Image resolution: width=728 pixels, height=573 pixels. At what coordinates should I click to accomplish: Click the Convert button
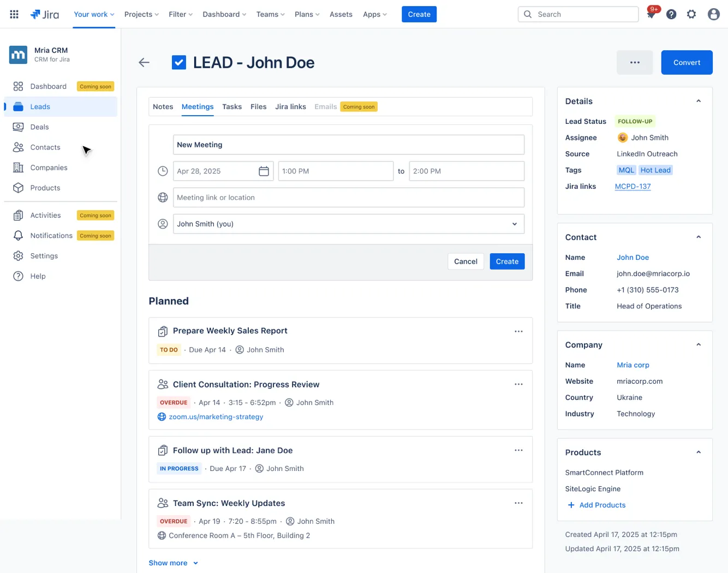click(x=687, y=63)
